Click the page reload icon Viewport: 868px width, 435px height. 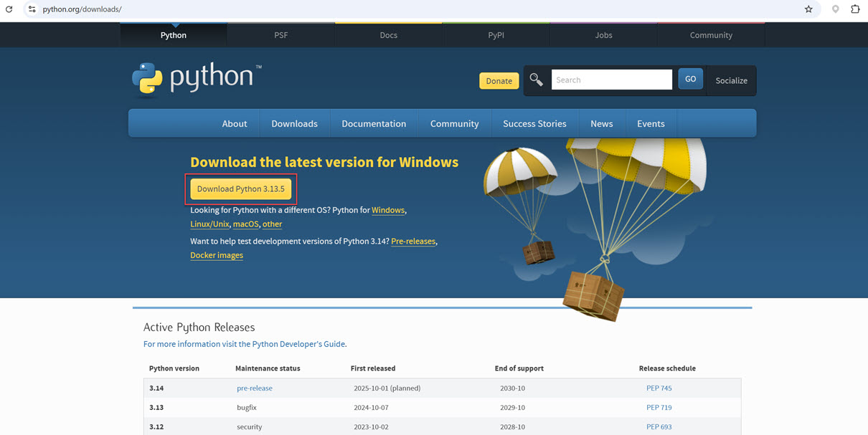[9, 10]
